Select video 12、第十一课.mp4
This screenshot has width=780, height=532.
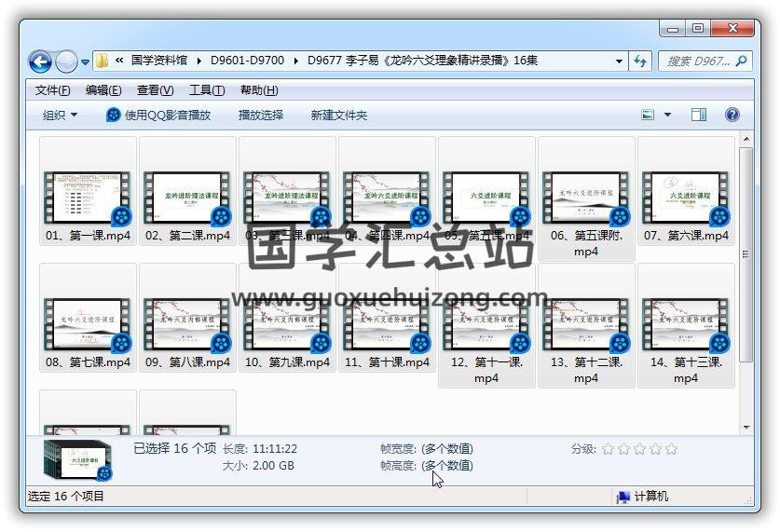(x=487, y=326)
